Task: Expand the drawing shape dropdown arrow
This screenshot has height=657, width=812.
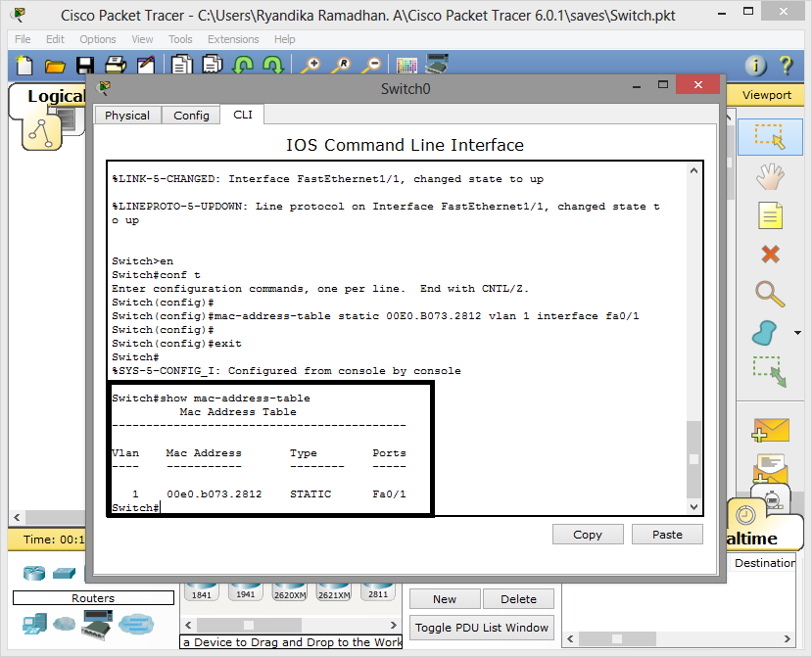Action: (797, 333)
